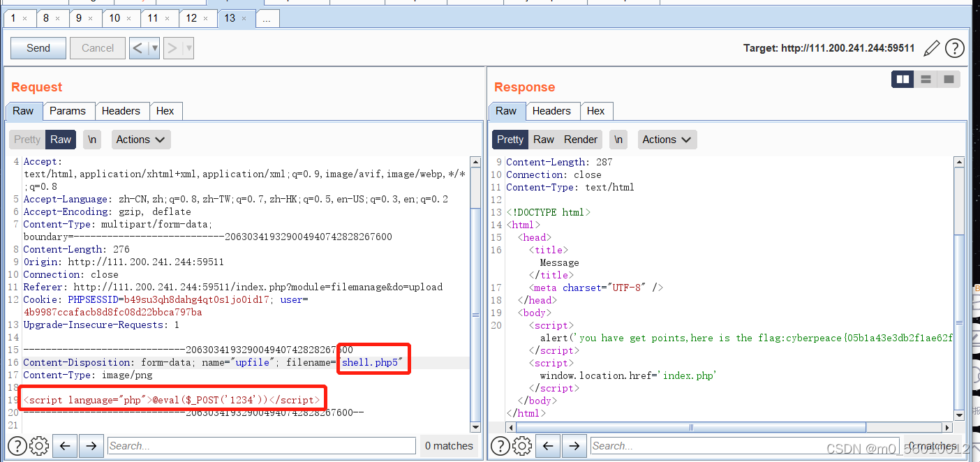Edit target with the pencil icon

(931, 48)
